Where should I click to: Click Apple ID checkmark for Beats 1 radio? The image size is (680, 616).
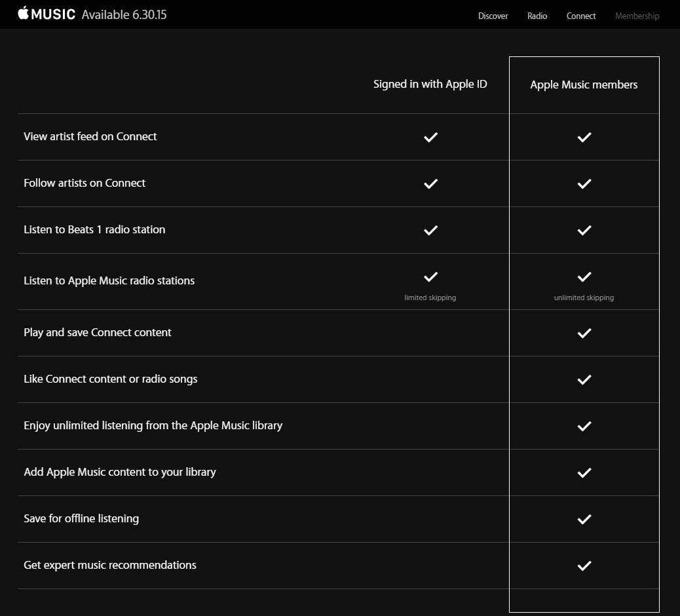(430, 230)
